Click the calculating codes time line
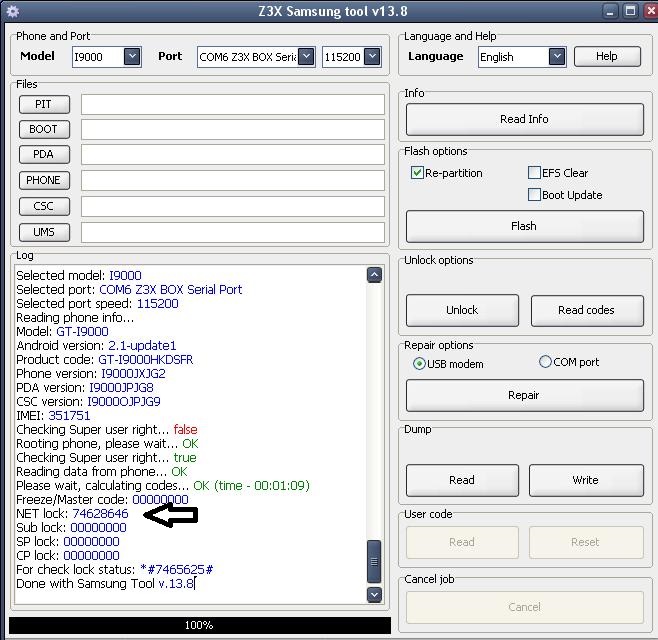This screenshot has width=658, height=640. 163,486
